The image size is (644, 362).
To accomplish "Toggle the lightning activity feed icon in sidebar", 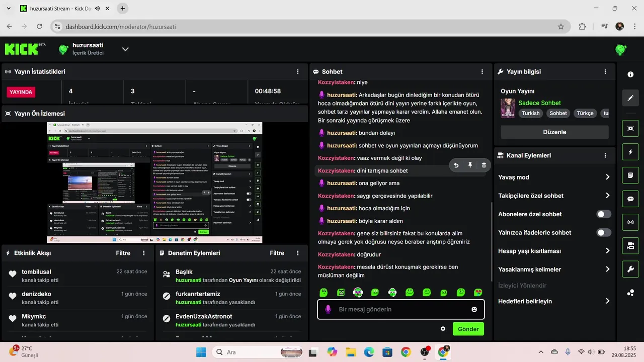I will [x=630, y=152].
